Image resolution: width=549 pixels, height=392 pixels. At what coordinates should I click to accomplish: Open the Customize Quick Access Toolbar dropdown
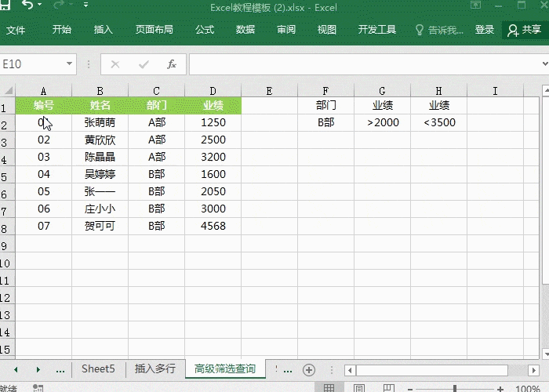coord(85,6)
